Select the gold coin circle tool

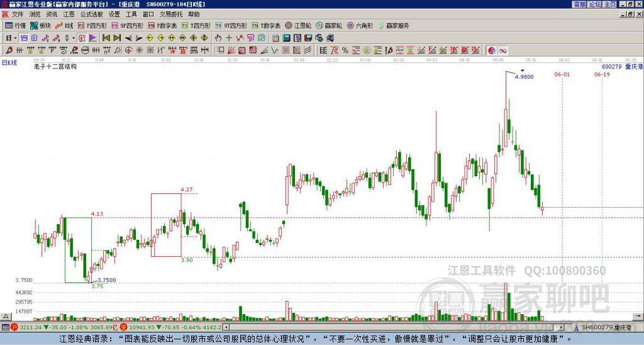367,50
